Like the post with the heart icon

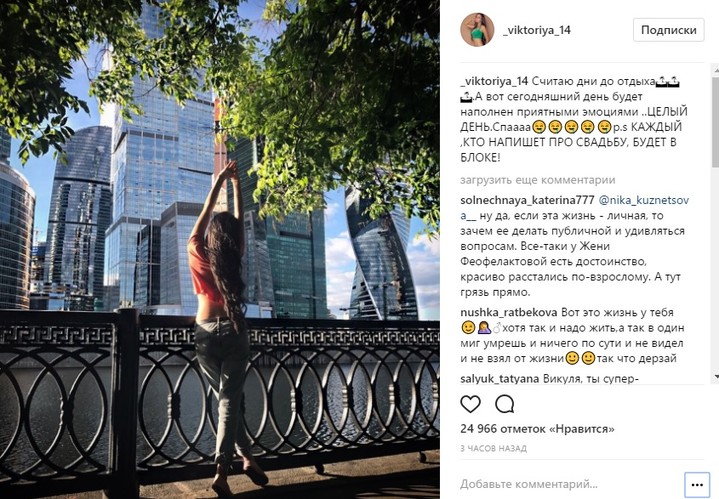point(470,404)
